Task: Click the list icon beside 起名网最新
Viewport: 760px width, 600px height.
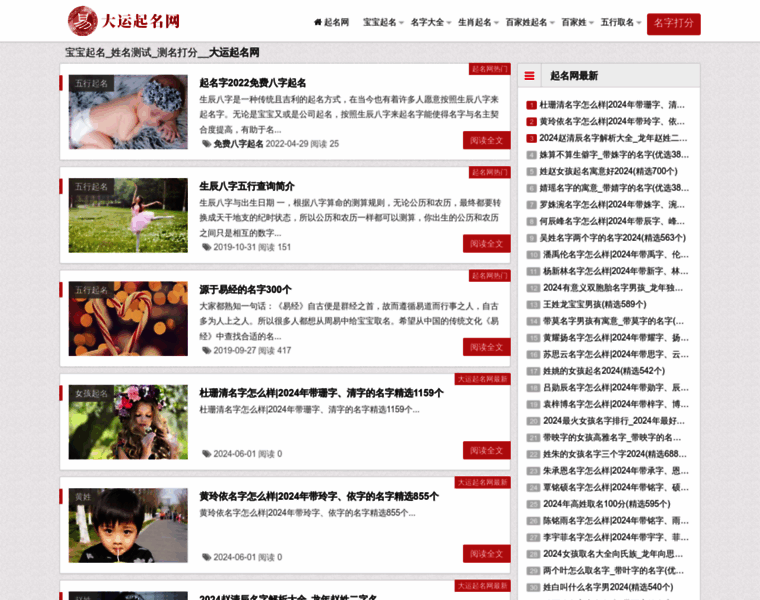Action: [x=529, y=76]
